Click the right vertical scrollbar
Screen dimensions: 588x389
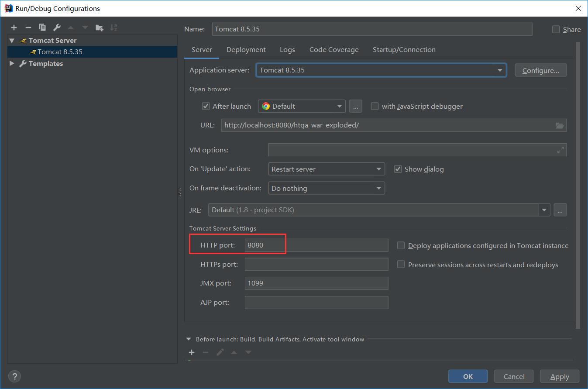(x=578, y=186)
